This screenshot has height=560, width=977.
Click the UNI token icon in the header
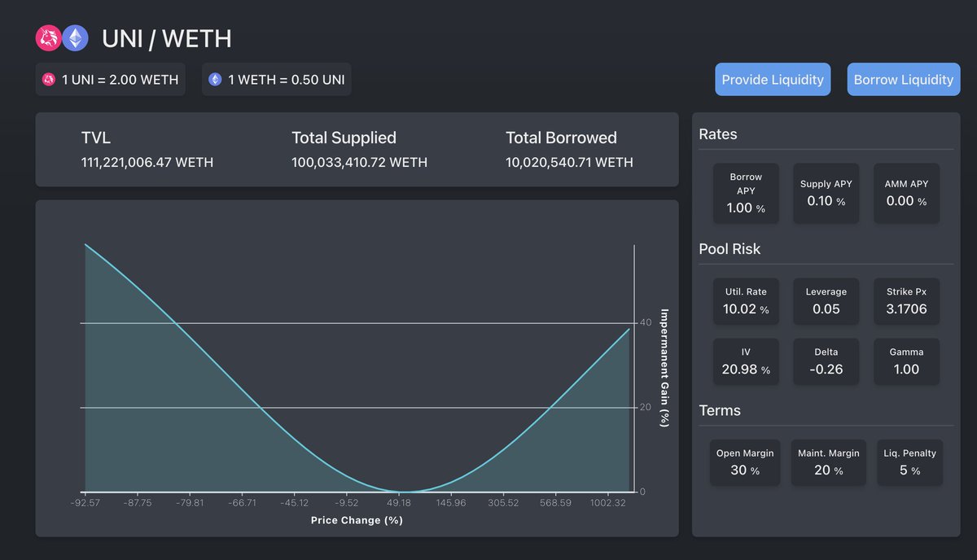click(47, 38)
